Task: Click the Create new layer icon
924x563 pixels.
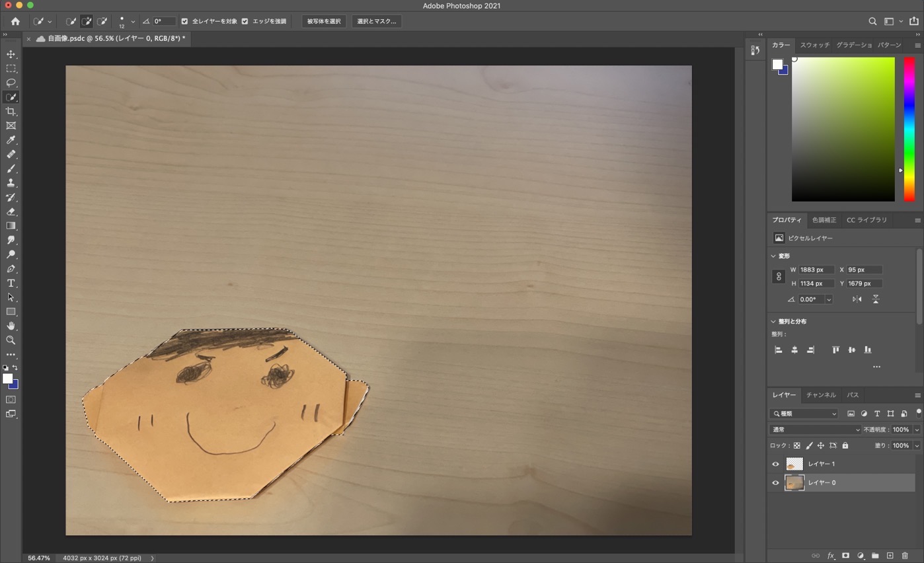Action: (x=890, y=556)
